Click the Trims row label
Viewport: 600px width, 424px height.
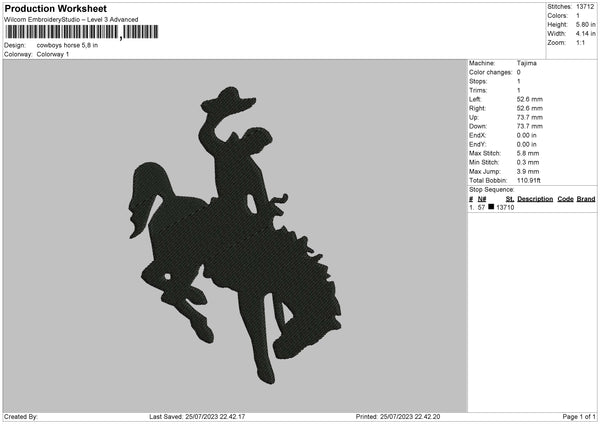click(478, 90)
